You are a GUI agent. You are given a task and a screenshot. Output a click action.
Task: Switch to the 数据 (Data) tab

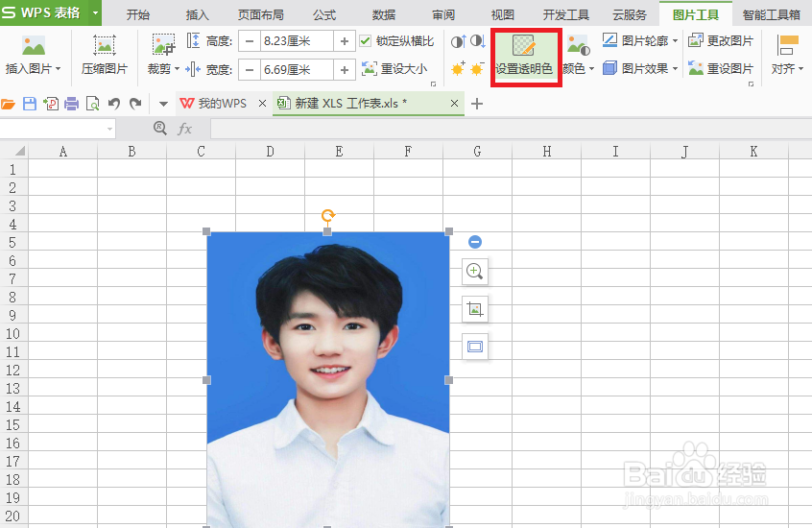384,14
